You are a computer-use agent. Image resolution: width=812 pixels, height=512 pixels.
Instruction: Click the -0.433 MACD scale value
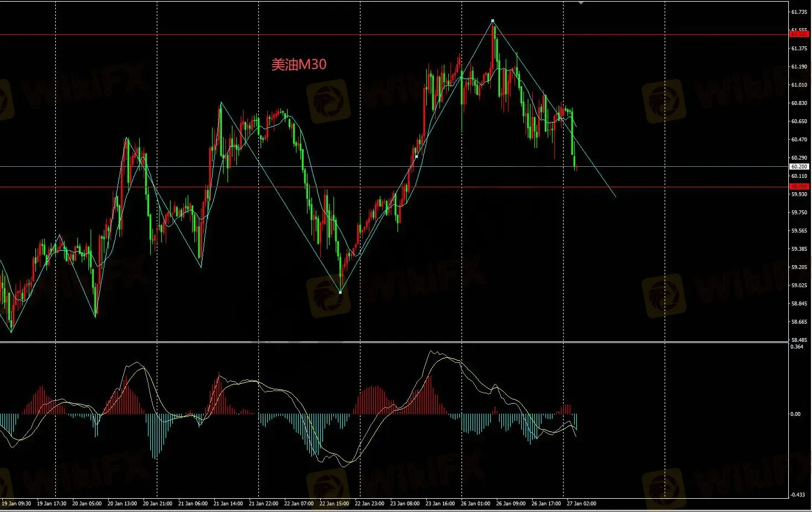(798, 495)
